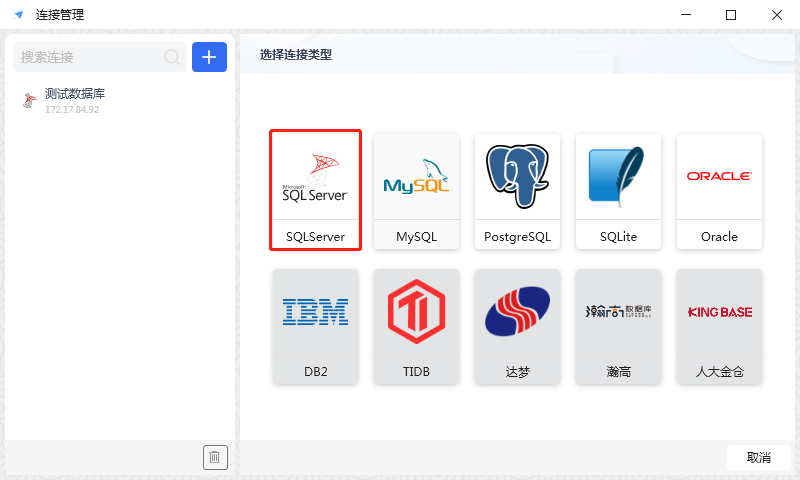Select the SQLServer connection type card
The width and height of the screenshot is (800, 480).
(315, 190)
